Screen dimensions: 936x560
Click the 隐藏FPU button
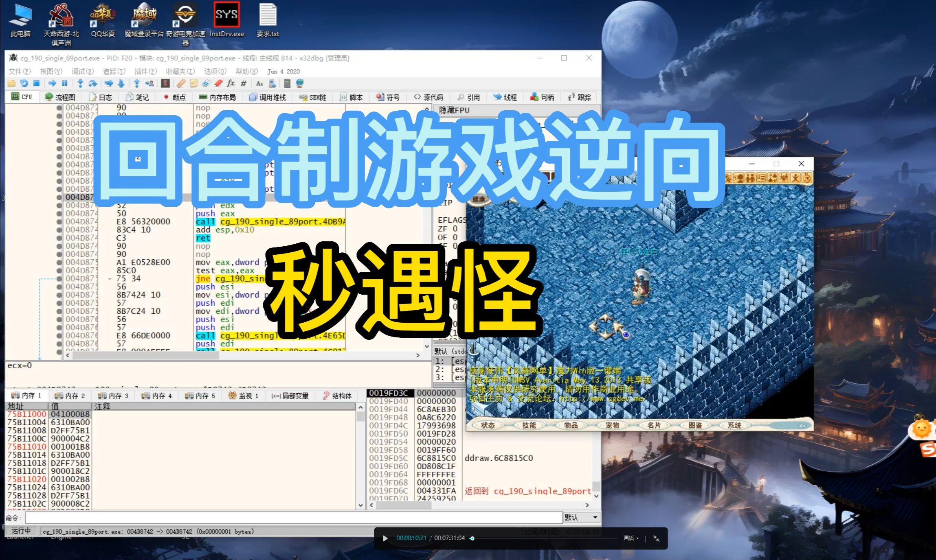point(454,110)
